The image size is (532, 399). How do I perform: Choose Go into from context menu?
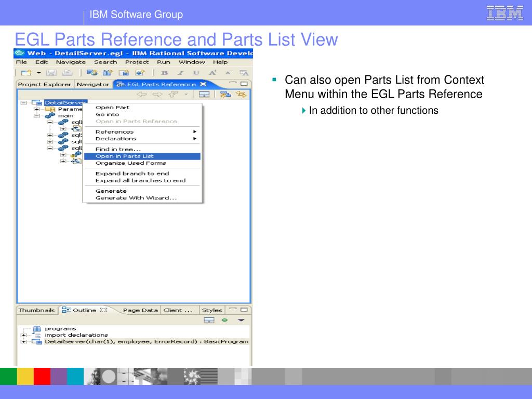pos(142,114)
